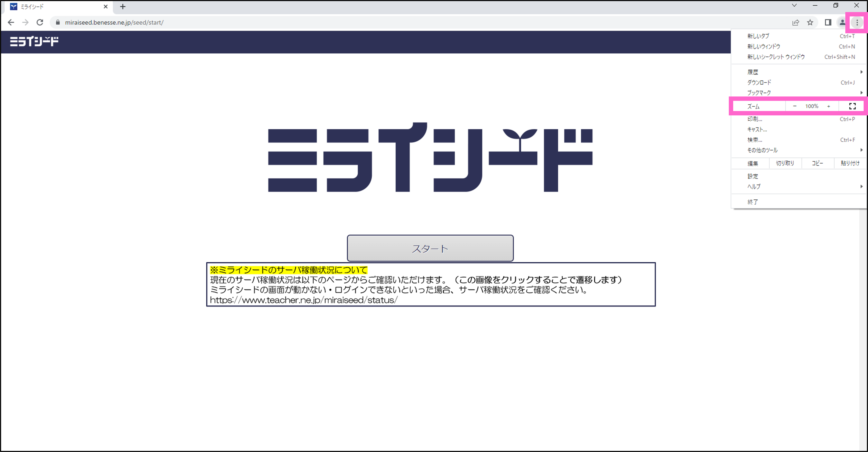This screenshot has height=452, width=868.
Task: Click the share page icon in address bar
Action: pyautogui.click(x=796, y=23)
